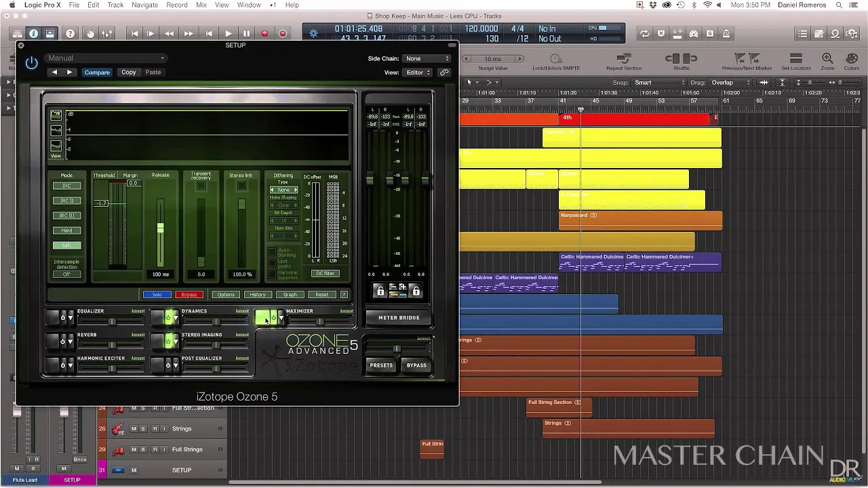868x488 pixels.
Task: Click the METER BRIDGE button
Action: click(x=399, y=318)
